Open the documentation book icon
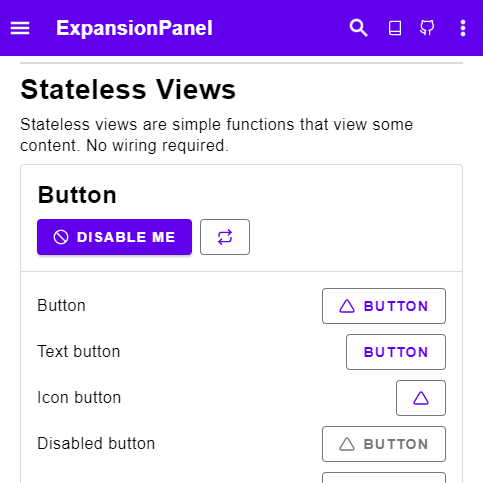Screen dimensions: 483x483 (x=395, y=28)
